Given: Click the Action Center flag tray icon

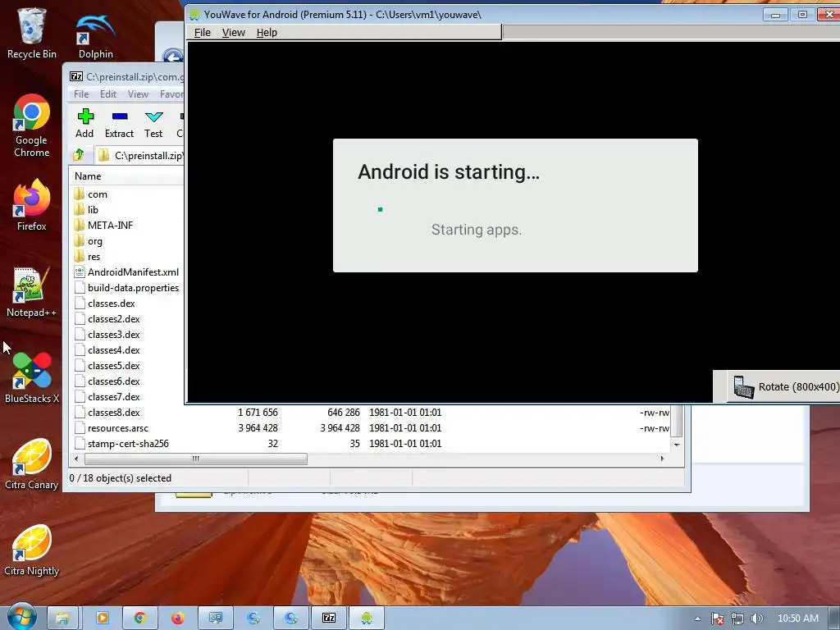Looking at the screenshot, I should tap(717, 619).
